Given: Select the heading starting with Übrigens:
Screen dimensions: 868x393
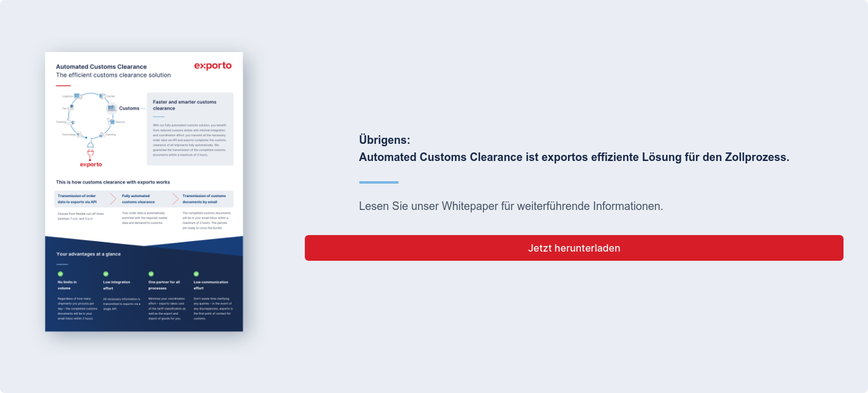Looking at the screenshot, I should pyautogui.click(x=574, y=149).
